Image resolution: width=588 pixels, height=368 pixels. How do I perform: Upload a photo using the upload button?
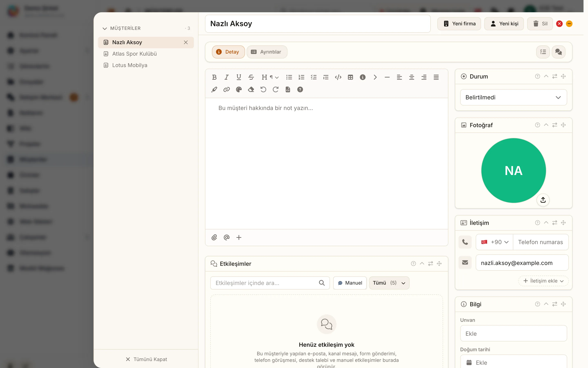point(543,200)
